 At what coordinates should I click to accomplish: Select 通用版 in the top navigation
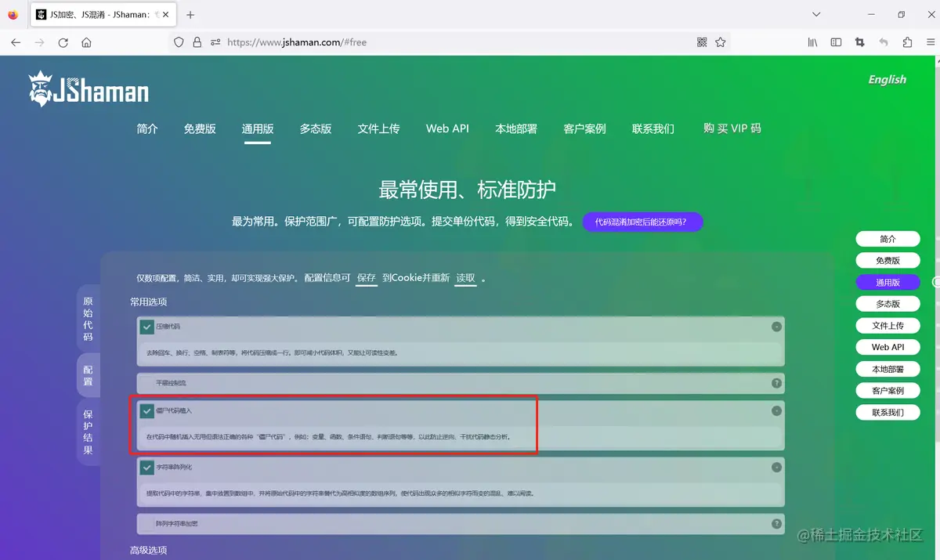click(x=258, y=128)
